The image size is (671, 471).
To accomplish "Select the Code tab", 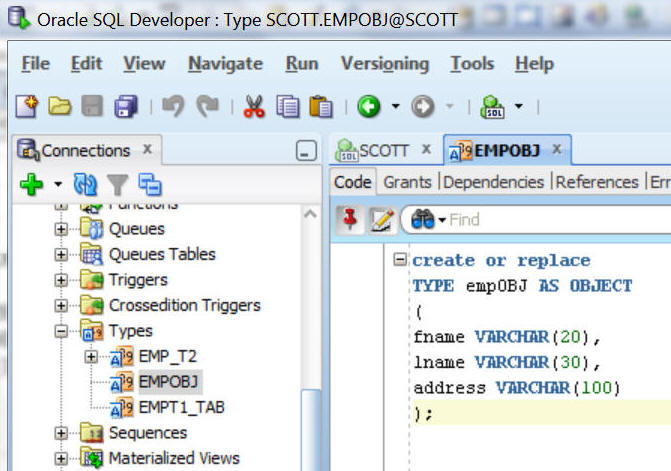I will [x=353, y=182].
